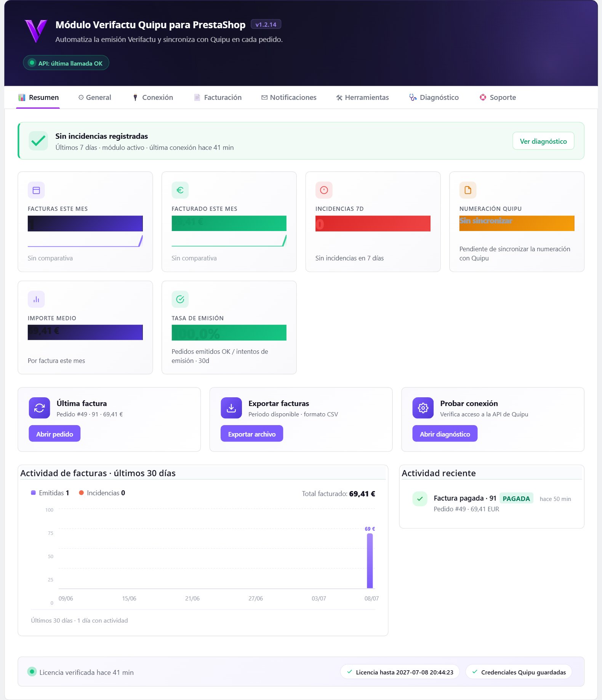Click the euro icon in Facturado este mes card
Image resolution: width=602 pixels, height=700 pixels.
pos(180,190)
